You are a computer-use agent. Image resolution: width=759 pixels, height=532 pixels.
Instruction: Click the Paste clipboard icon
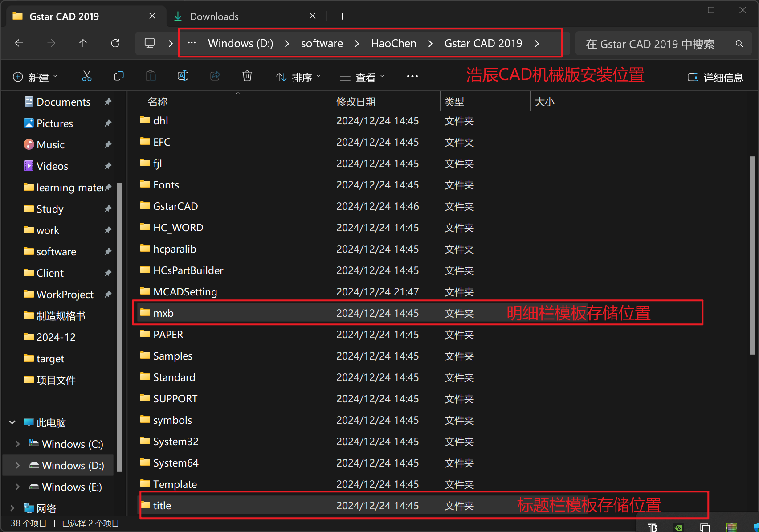[x=151, y=76]
